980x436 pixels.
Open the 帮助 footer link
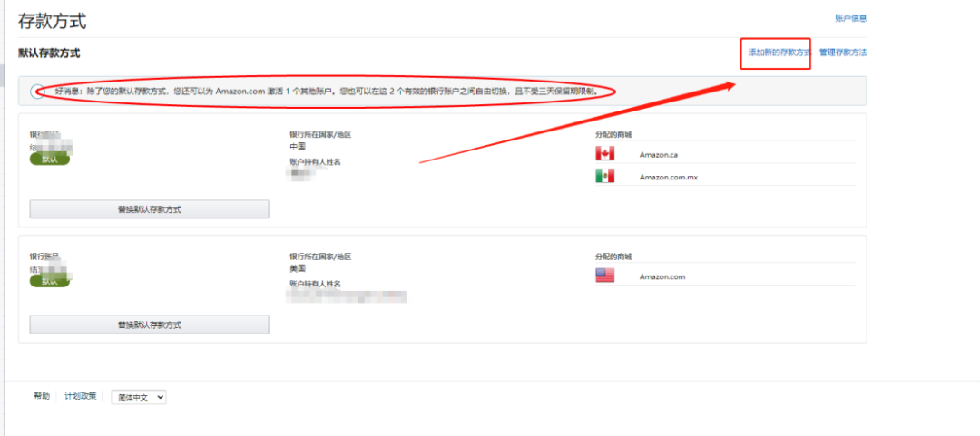tap(42, 396)
